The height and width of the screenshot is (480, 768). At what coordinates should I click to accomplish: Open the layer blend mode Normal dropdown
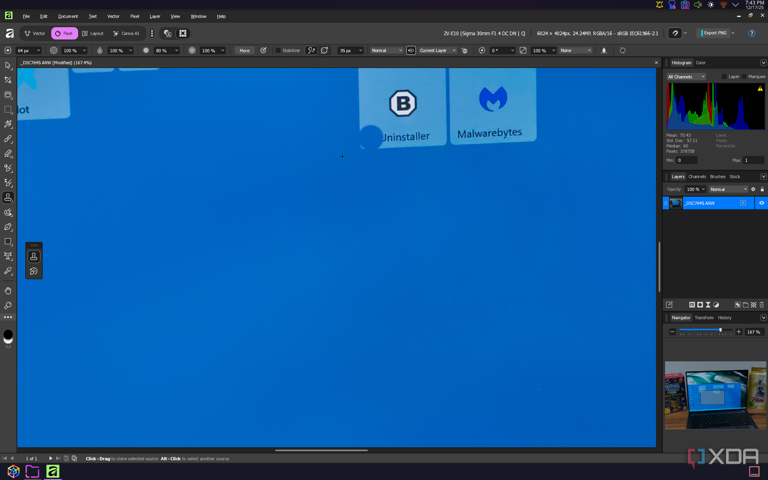[x=729, y=189]
